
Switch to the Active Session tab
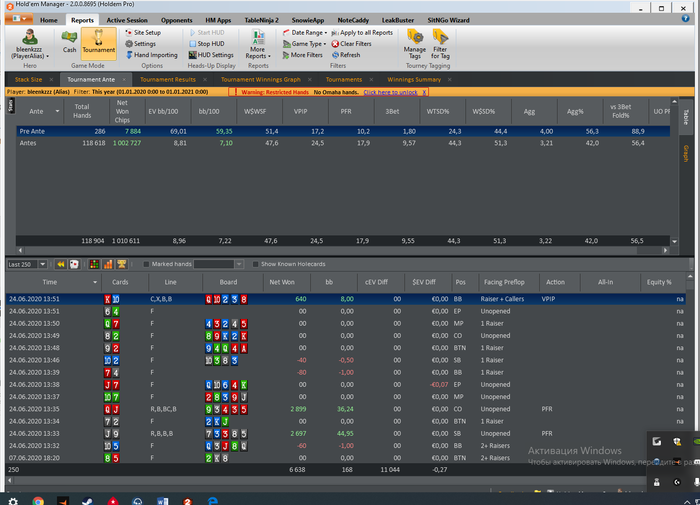(127, 20)
